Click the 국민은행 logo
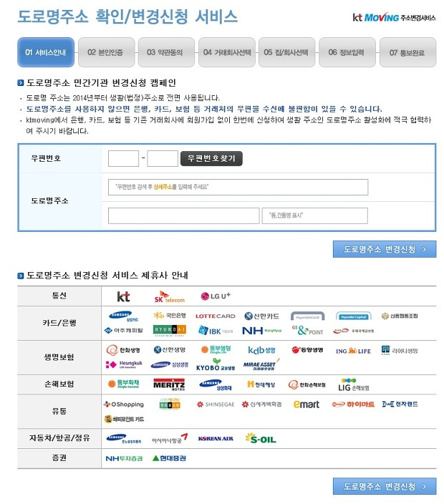Image resolution: width=444 pixels, height=504 pixels. 170,316
